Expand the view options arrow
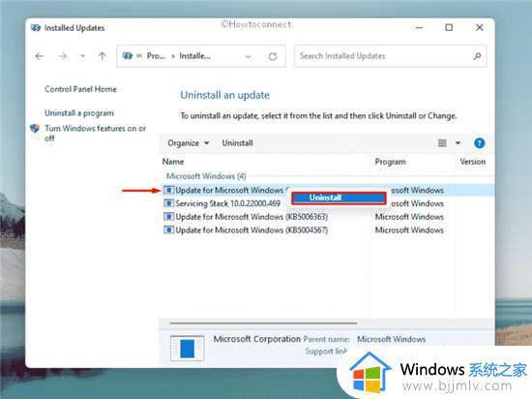The height and width of the screenshot is (399, 532). point(458,143)
